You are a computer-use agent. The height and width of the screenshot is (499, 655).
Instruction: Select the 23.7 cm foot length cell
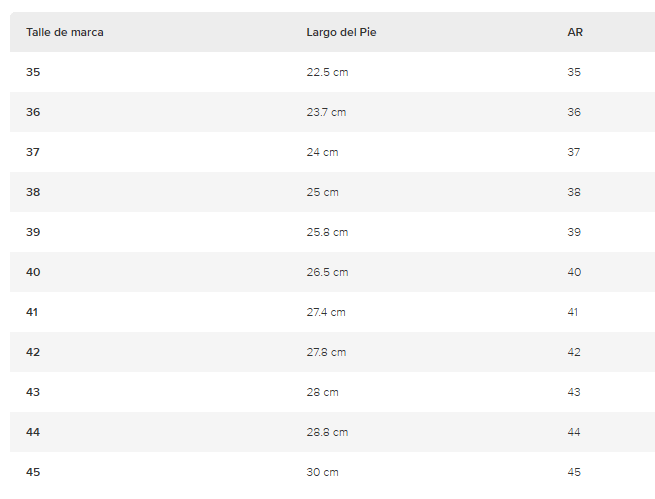click(326, 112)
